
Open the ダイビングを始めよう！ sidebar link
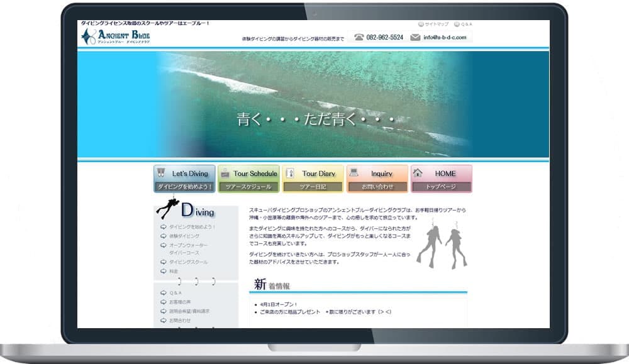192,228
